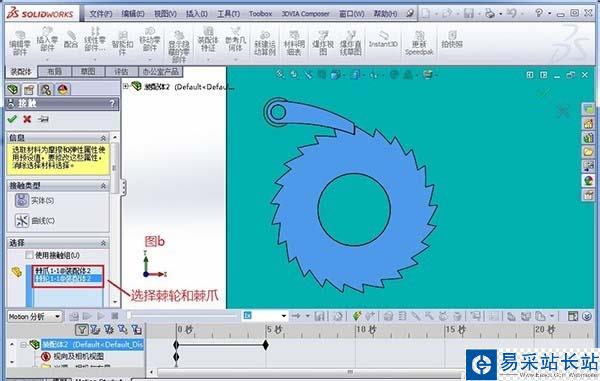
Task: Open the contact panel help question mark
Action: click(112, 103)
